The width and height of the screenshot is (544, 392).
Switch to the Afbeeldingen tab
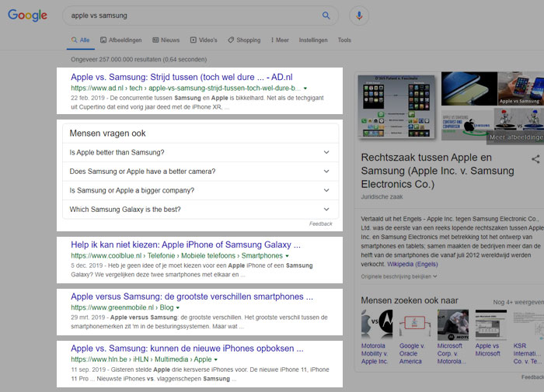click(121, 40)
